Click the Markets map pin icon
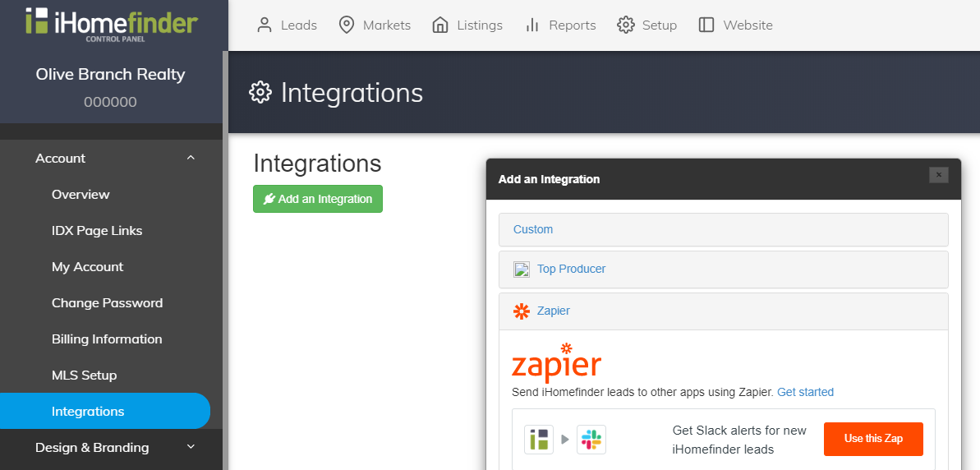Viewport: 980px width, 470px height. click(x=347, y=25)
